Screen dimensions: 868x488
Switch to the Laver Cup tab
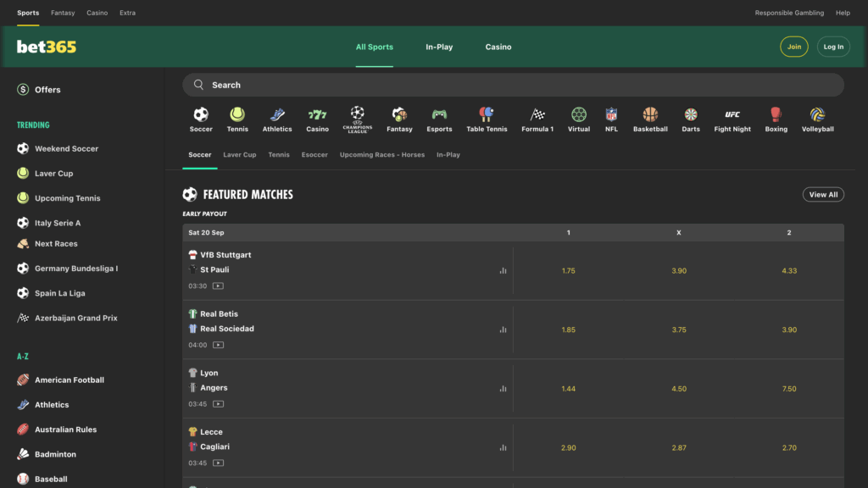pyautogui.click(x=239, y=155)
